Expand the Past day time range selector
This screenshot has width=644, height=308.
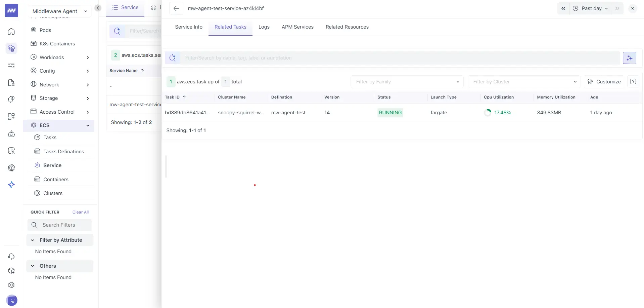tap(590, 8)
